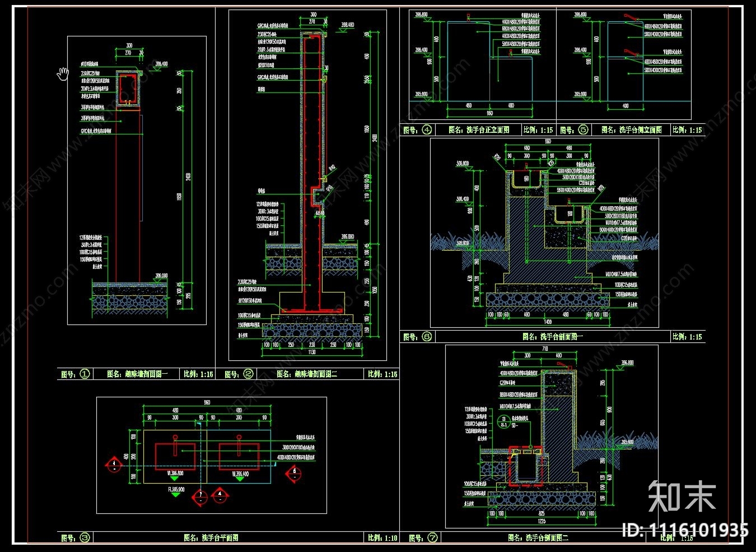Click the WL396.400 water level label

[239, 474]
